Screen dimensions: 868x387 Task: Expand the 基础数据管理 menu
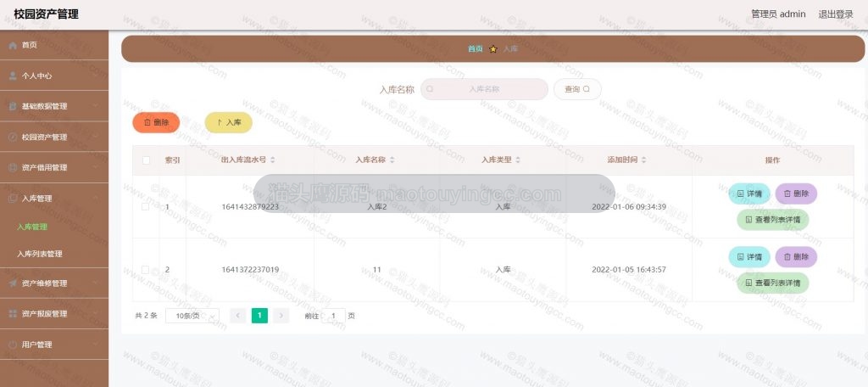tap(53, 106)
